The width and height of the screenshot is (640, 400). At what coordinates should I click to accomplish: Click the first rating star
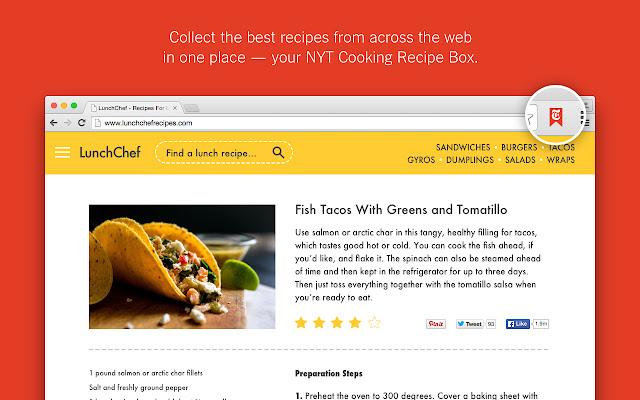point(301,322)
